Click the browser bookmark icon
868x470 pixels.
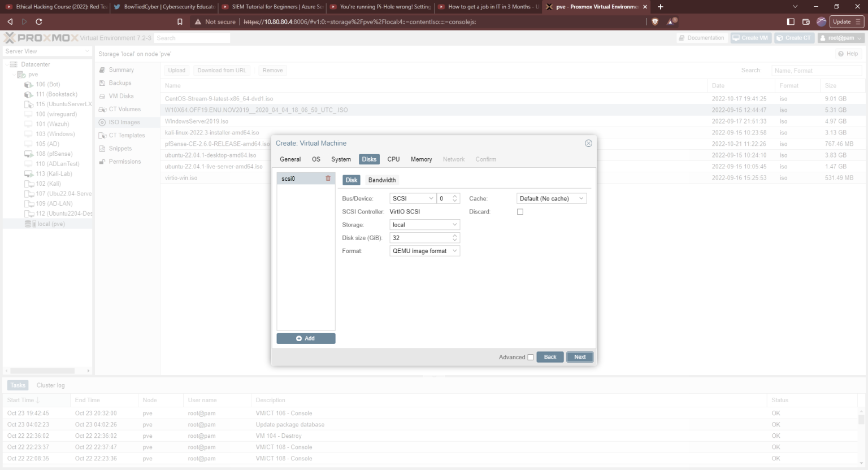[180, 22]
